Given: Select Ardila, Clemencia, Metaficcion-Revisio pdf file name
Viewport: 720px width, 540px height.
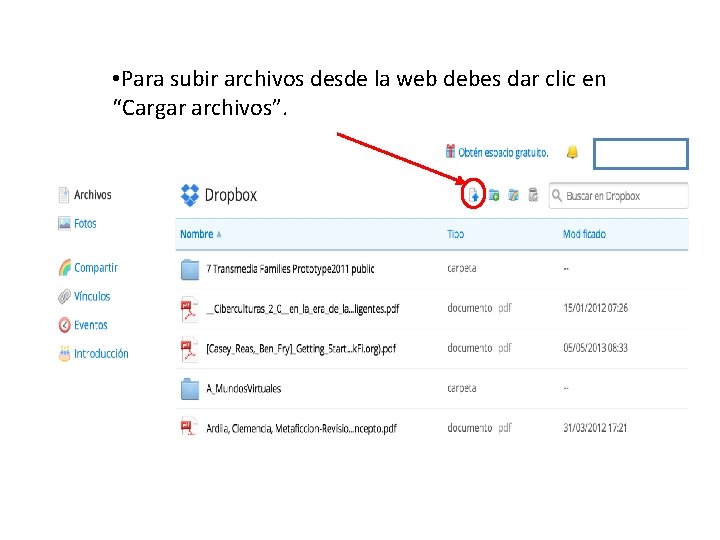Looking at the screenshot, I should (301, 429).
